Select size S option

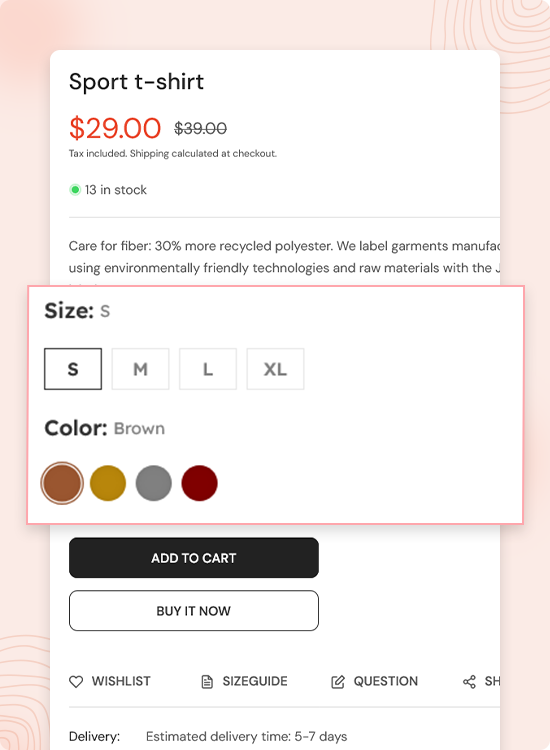point(73,369)
